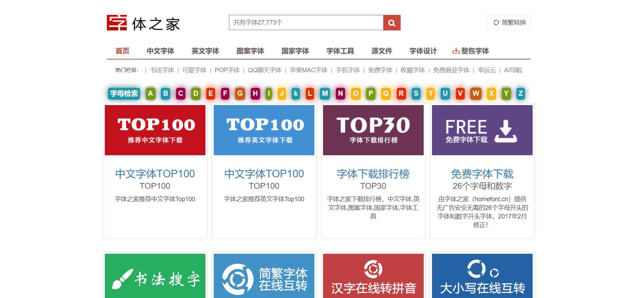Open letter O font index

click(356, 93)
